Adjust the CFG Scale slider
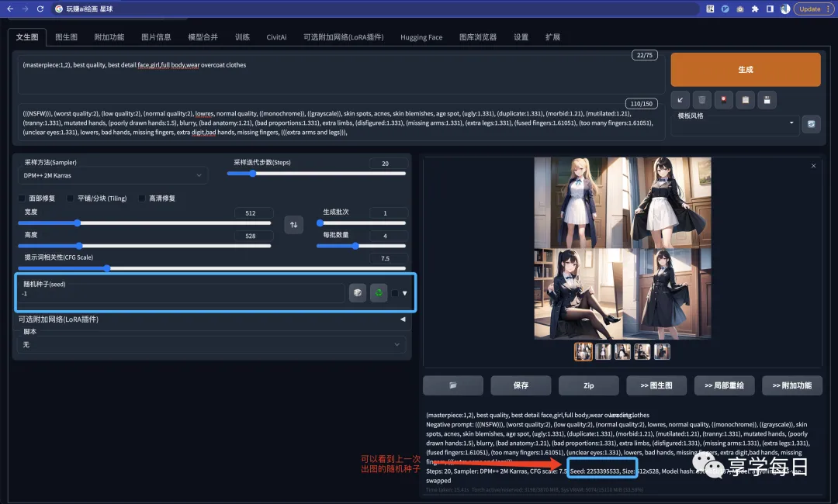Screen dimensions: 838x504 pos(212,268)
